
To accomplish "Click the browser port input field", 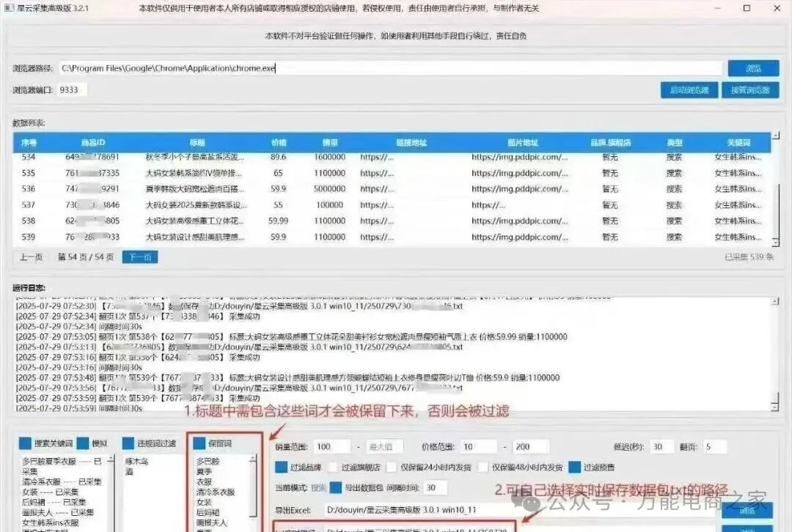I will click(73, 89).
